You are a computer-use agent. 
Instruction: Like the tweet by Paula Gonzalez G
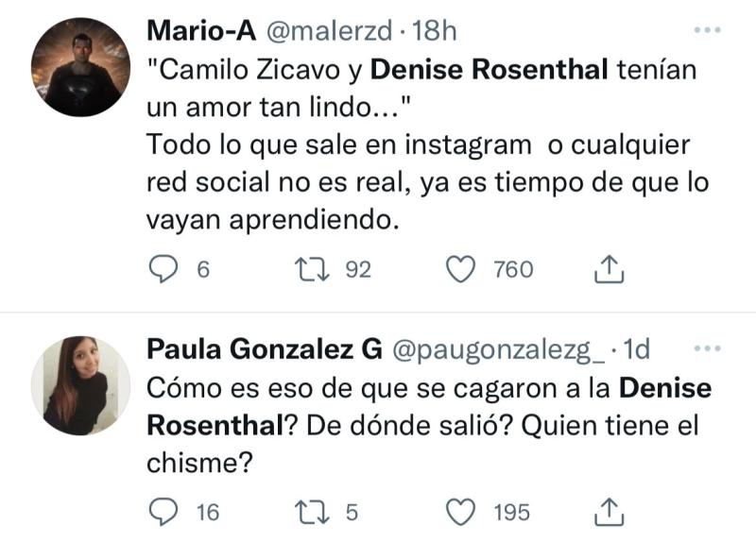pos(459,512)
